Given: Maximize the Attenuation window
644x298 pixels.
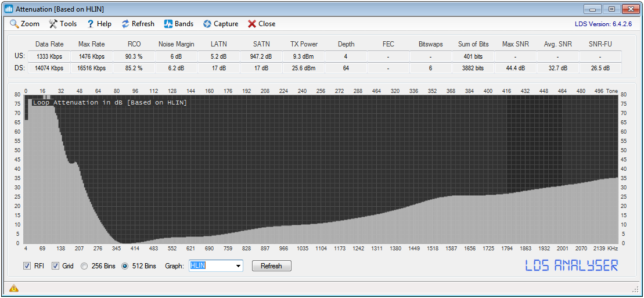Looking at the screenshot, I should click(611, 9).
